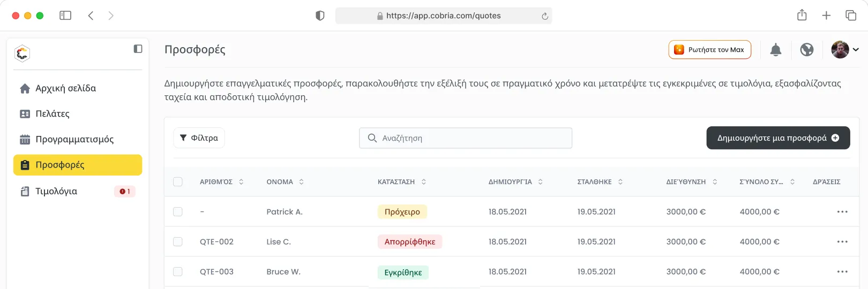
Task: Open actions menu for Patrick A. row
Action: point(842,212)
